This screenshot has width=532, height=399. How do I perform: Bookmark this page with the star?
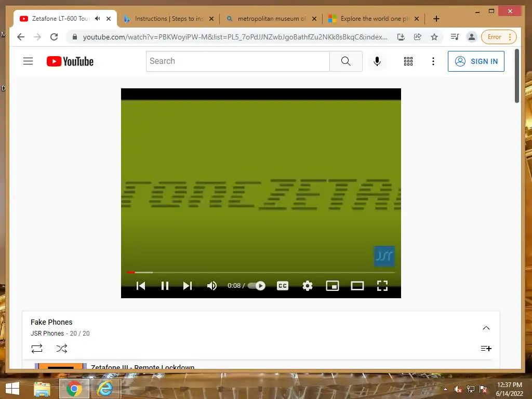(x=434, y=37)
